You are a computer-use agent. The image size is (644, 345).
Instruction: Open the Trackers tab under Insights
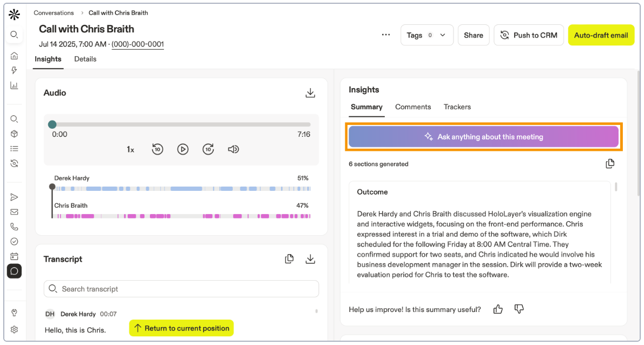[x=457, y=107]
